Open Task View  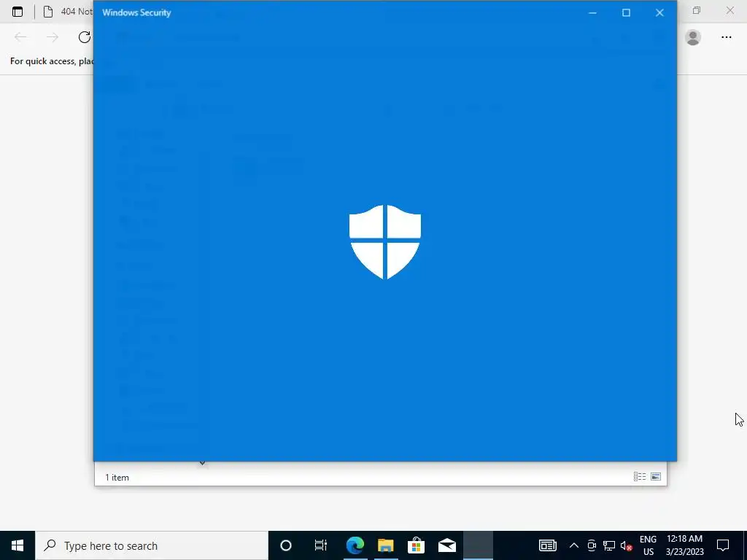pyautogui.click(x=321, y=545)
